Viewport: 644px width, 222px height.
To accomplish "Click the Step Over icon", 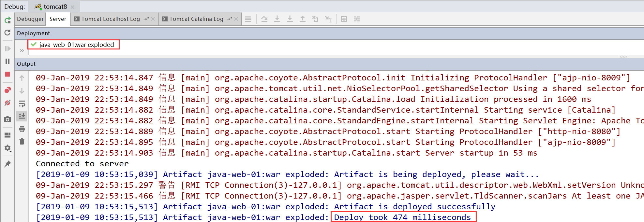I will (264, 19).
